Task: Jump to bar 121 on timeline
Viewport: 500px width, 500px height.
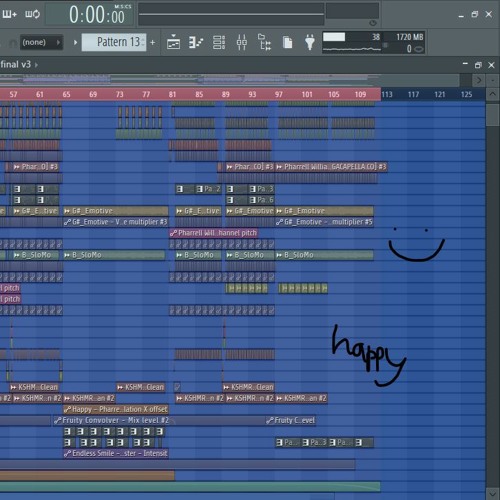Action: (440, 94)
